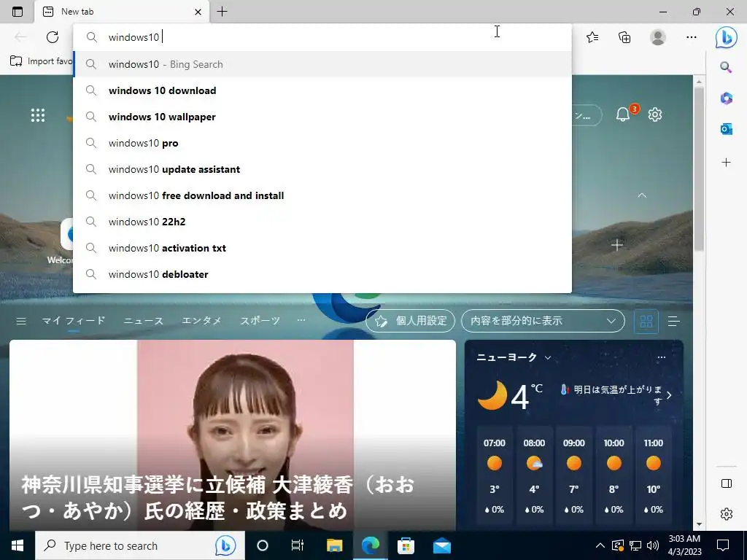
Task: Open sidebar customize gear icon
Action: pyautogui.click(x=726, y=514)
